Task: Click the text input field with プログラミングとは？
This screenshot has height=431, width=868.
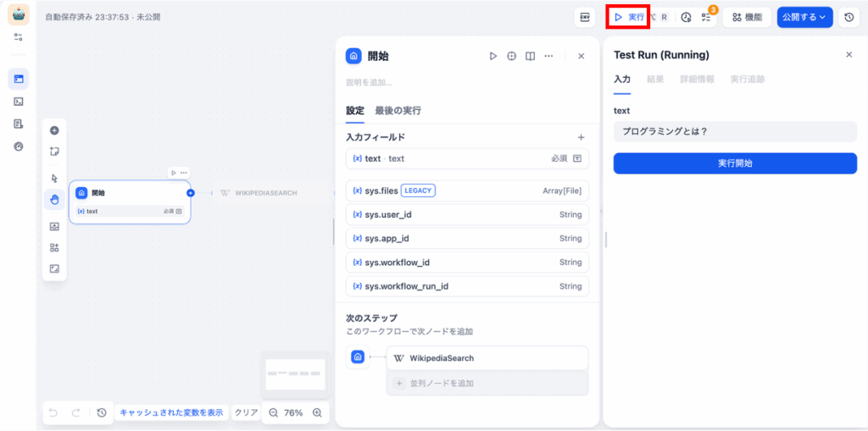Action: [735, 131]
